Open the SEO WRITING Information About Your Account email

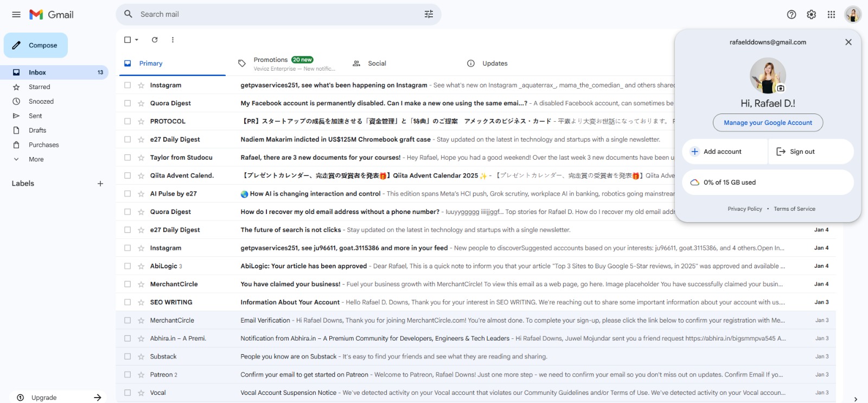click(x=476, y=302)
